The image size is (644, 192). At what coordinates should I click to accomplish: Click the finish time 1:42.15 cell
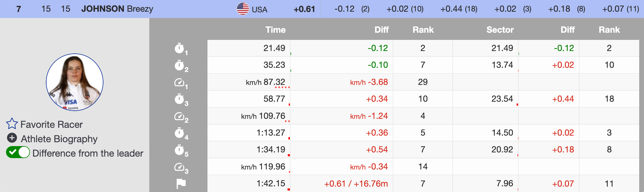click(270, 183)
